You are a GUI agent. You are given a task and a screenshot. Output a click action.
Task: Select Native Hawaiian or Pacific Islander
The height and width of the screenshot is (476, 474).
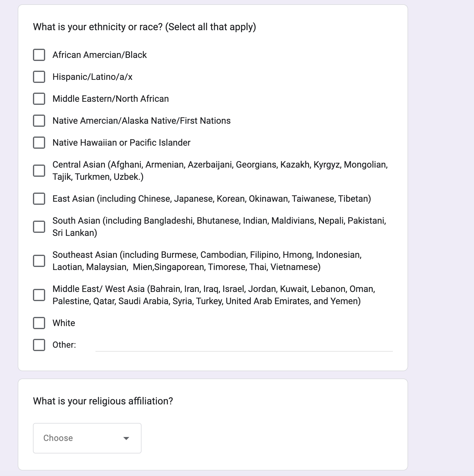pos(39,143)
